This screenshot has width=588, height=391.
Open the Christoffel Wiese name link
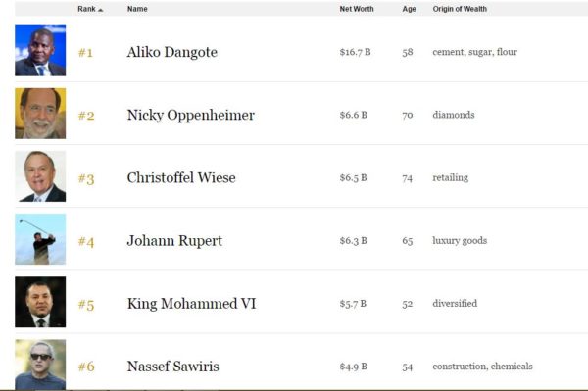click(181, 177)
